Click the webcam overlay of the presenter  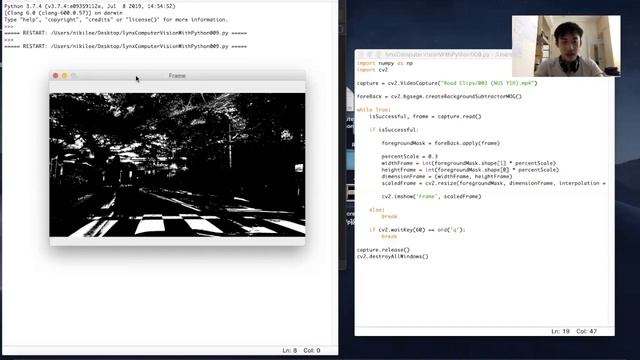(x=566, y=46)
